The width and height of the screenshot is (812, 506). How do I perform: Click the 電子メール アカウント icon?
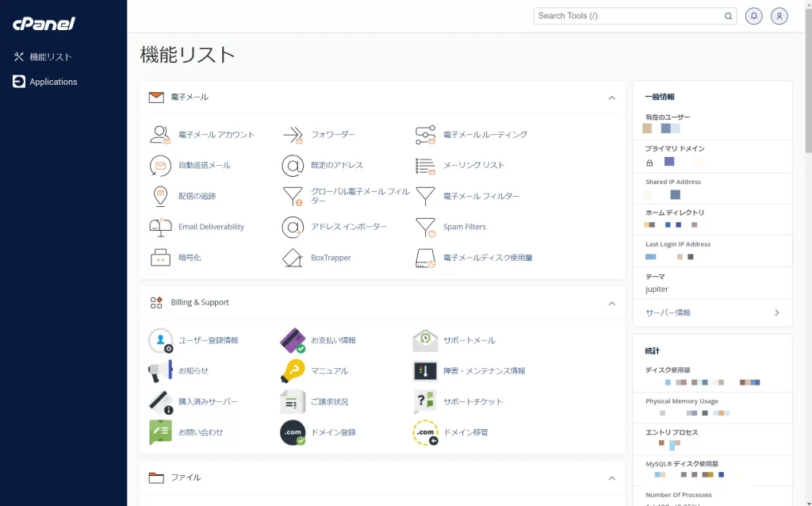click(160, 135)
